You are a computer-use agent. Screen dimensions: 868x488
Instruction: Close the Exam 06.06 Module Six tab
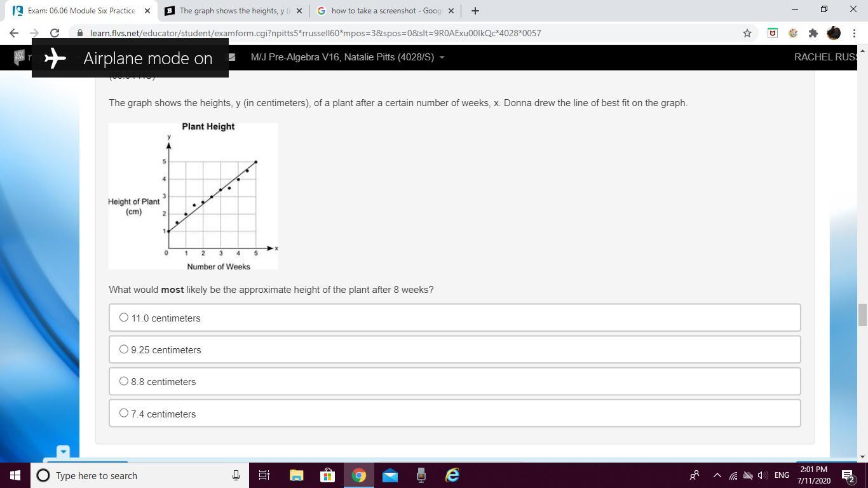click(x=147, y=11)
